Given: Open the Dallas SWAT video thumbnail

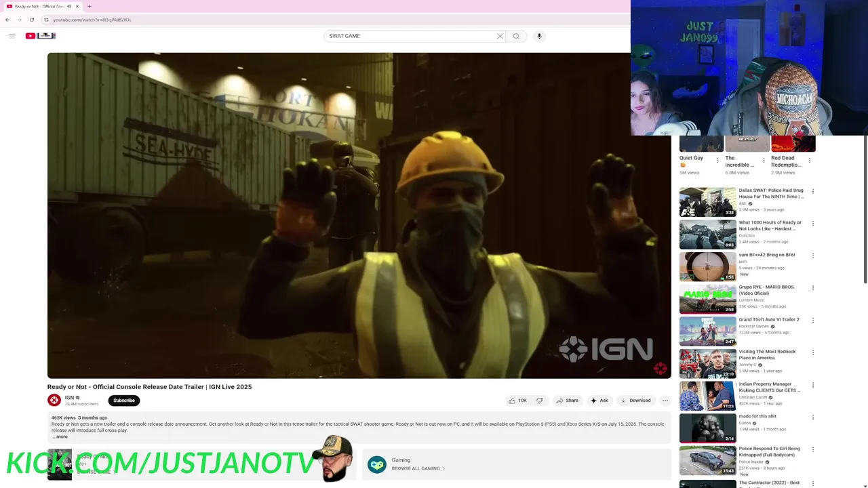Looking at the screenshot, I should [707, 202].
